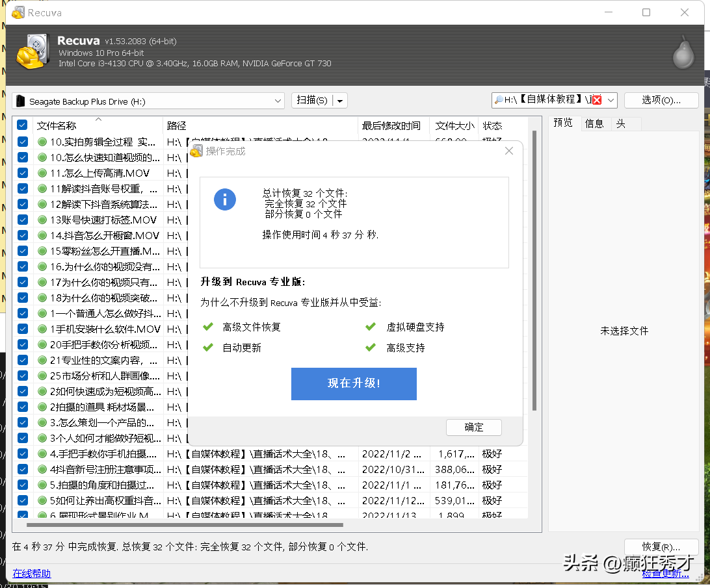Click the drive icon in drive selector
Image resolution: width=710 pixels, height=588 pixels.
point(20,101)
